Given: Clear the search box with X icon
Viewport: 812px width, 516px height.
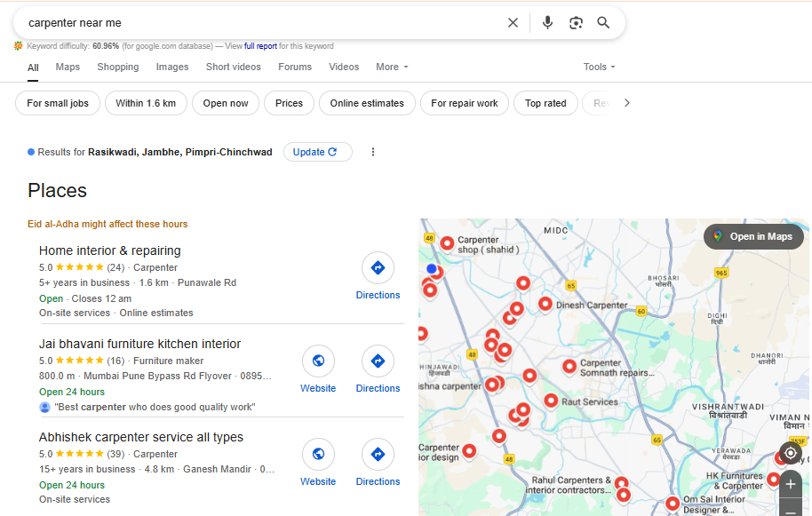Looking at the screenshot, I should click(513, 23).
